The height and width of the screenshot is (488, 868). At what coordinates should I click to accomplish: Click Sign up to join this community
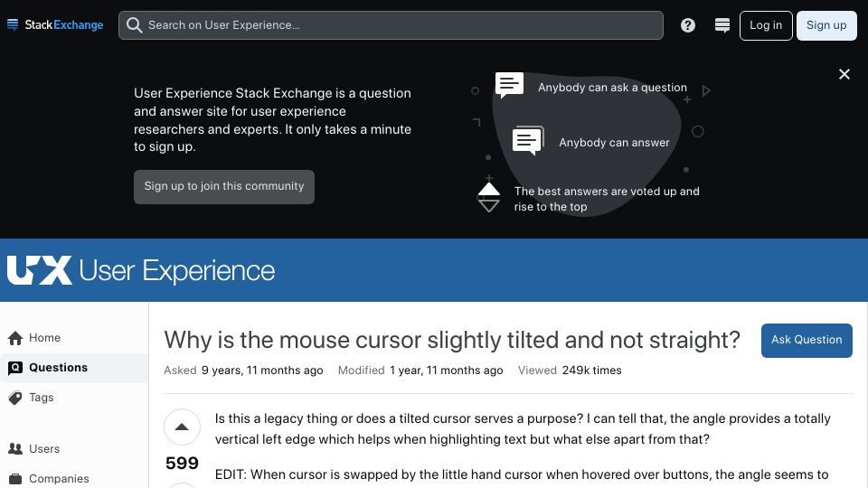pyautogui.click(x=223, y=186)
